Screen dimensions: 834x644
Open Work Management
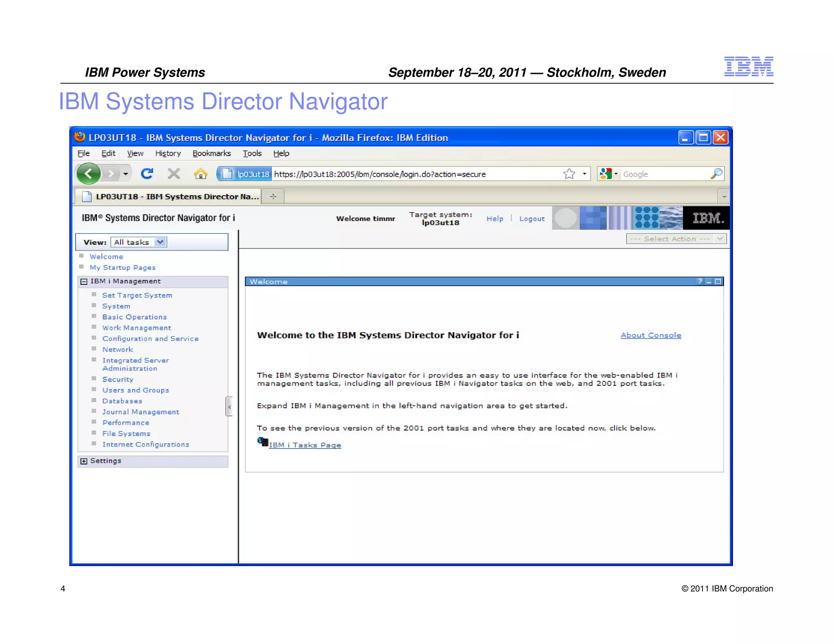tap(136, 328)
